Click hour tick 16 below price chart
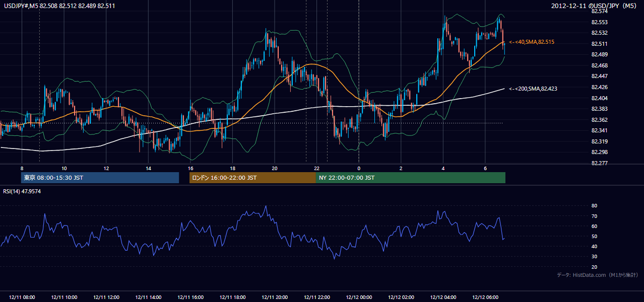Viewport: 644px width, 302px height. click(x=190, y=168)
